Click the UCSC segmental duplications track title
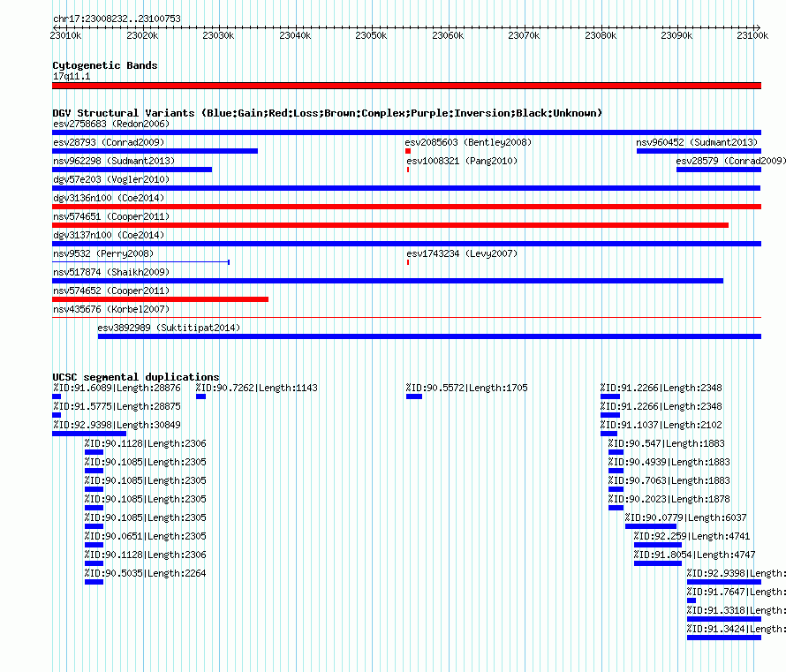 click(136, 377)
